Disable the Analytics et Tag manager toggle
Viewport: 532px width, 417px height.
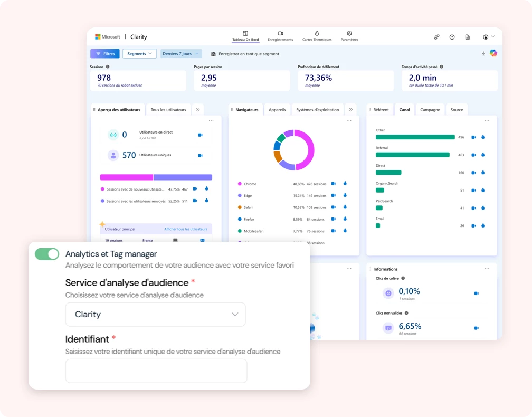point(47,254)
